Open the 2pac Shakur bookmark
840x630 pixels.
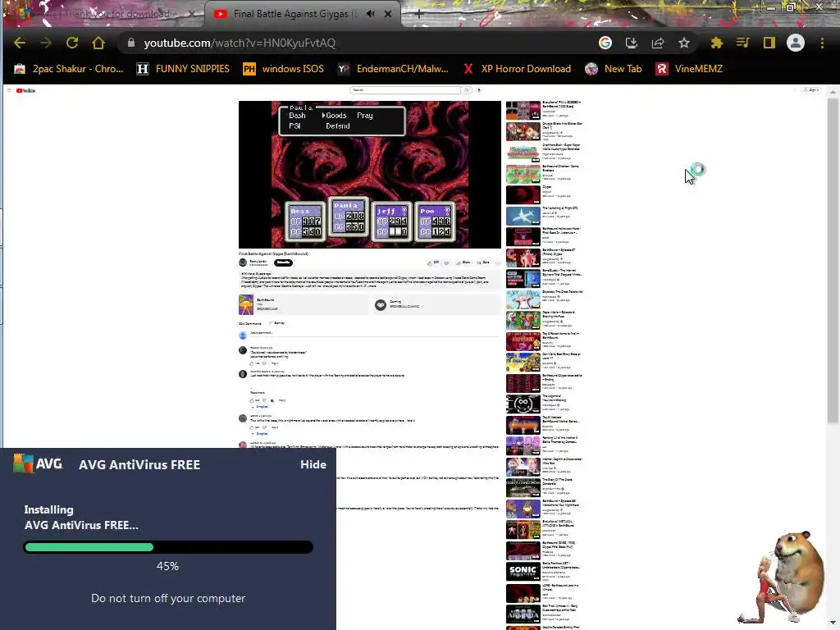click(x=69, y=69)
